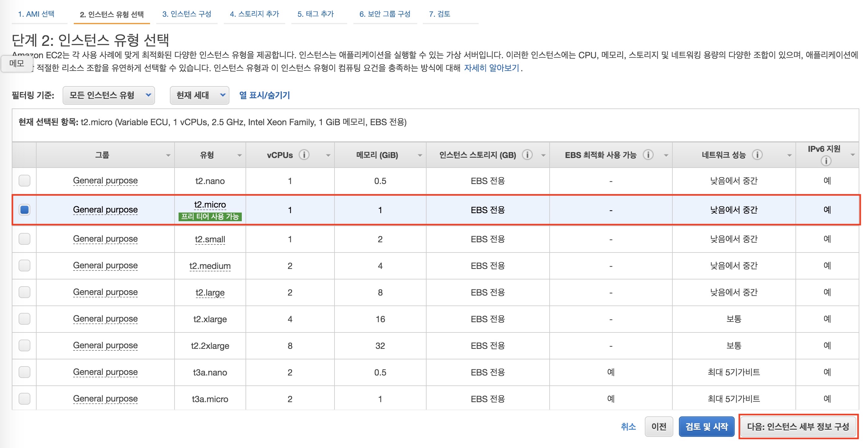Screen dimensions: 868x448
Task: Open the vCPUs column sort arrow
Action: pyautogui.click(x=328, y=155)
